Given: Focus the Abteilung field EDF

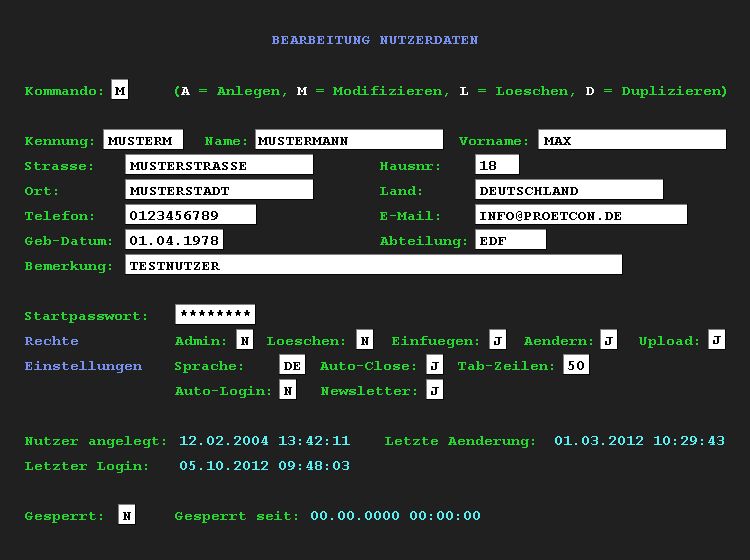Looking at the screenshot, I should pyautogui.click(x=510, y=240).
